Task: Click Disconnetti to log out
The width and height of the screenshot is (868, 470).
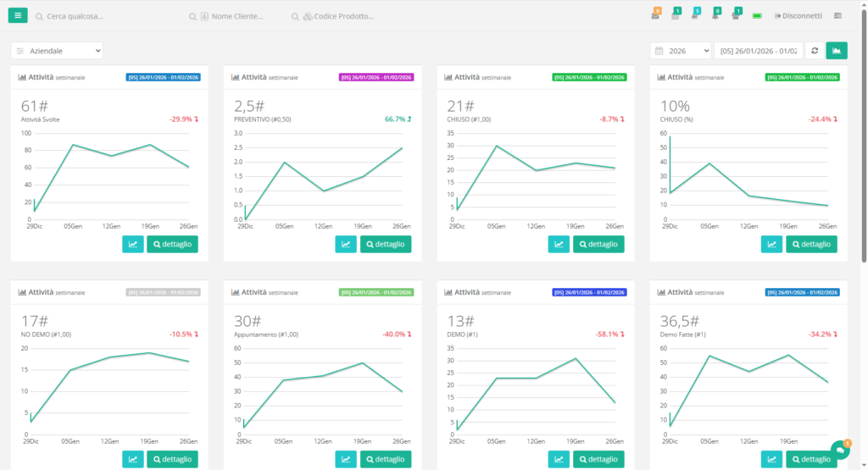Action: click(797, 15)
